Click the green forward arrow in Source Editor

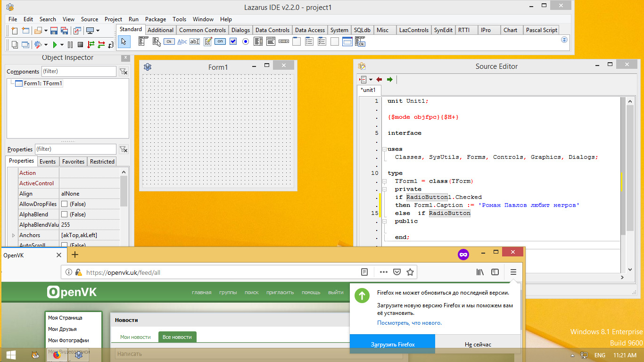pyautogui.click(x=389, y=80)
